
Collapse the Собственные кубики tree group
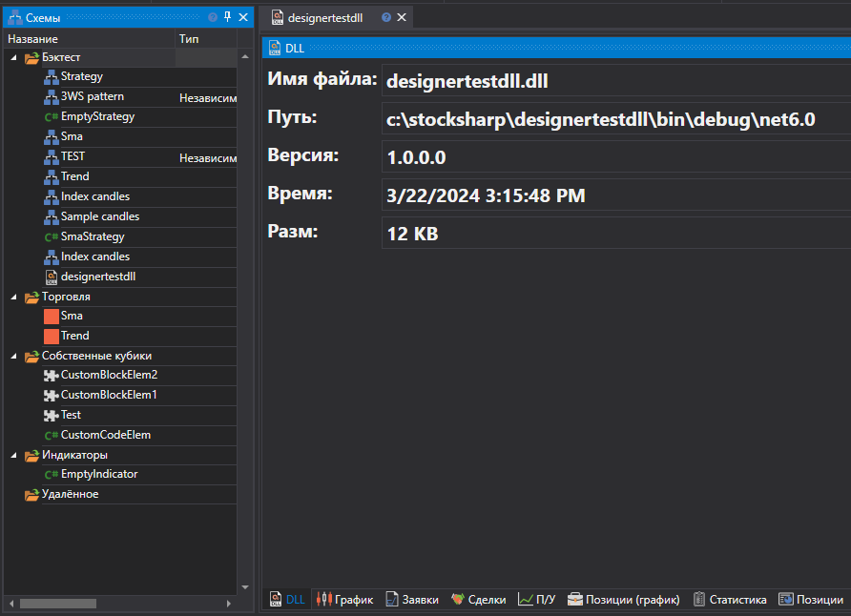(13, 357)
